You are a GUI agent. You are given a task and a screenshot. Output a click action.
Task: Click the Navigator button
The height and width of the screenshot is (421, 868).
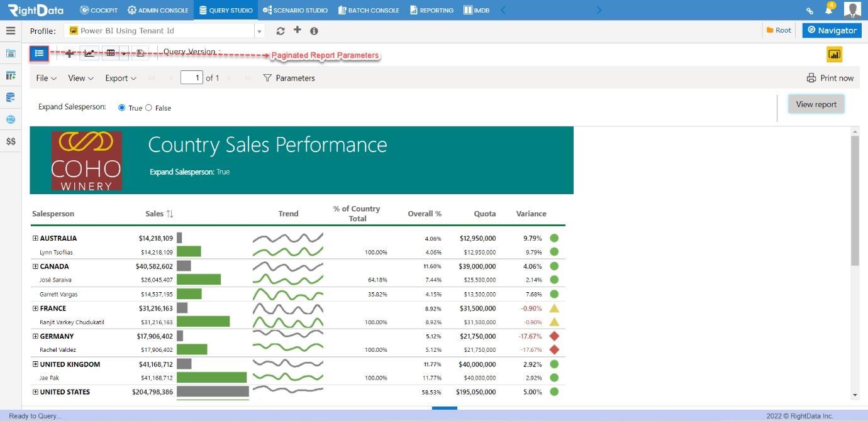[x=832, y=30]
